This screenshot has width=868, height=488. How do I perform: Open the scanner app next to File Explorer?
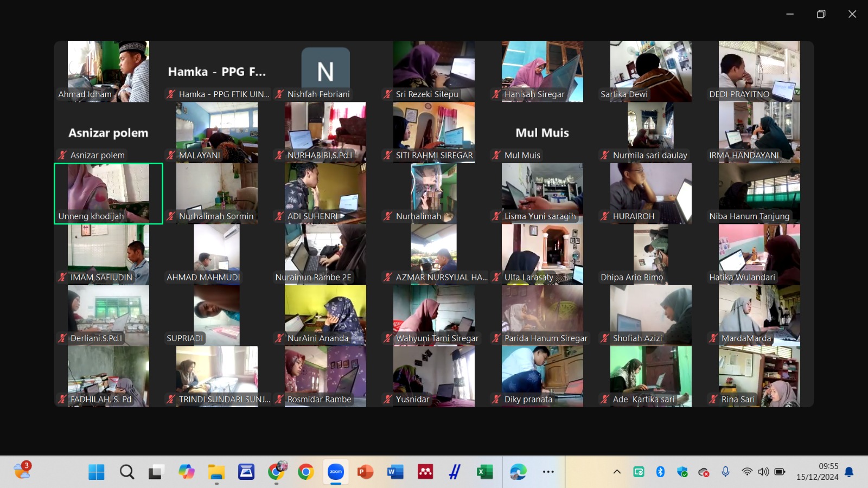click(246, 472)
